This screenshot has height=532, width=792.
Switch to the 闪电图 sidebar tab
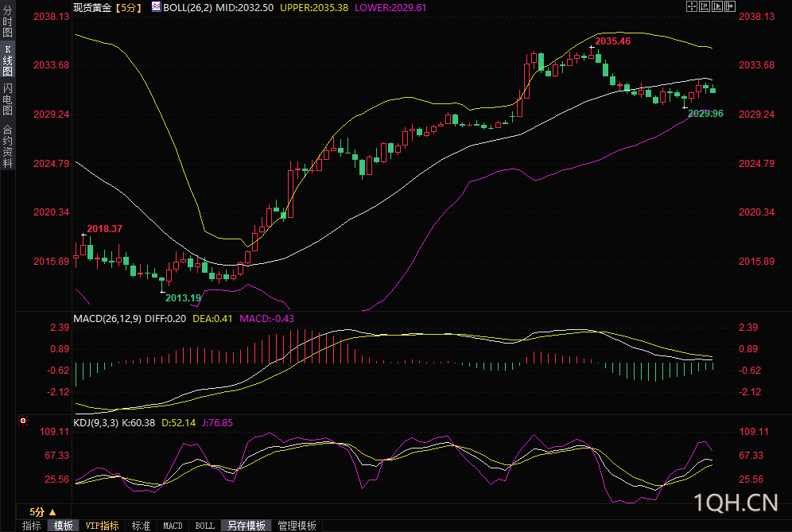click(7, 99)
